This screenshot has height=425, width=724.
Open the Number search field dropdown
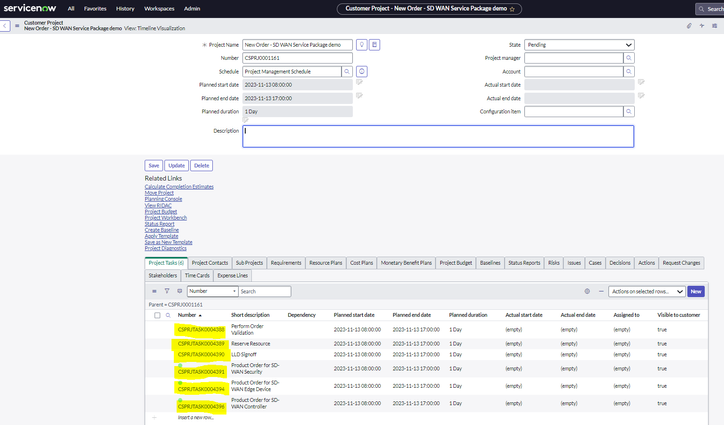[x=212, y=291]
